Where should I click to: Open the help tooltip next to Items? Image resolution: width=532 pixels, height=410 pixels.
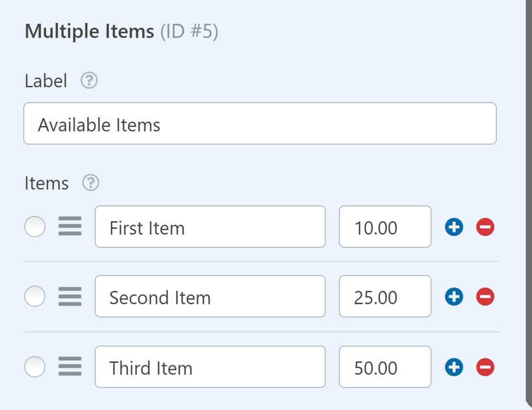91,183
